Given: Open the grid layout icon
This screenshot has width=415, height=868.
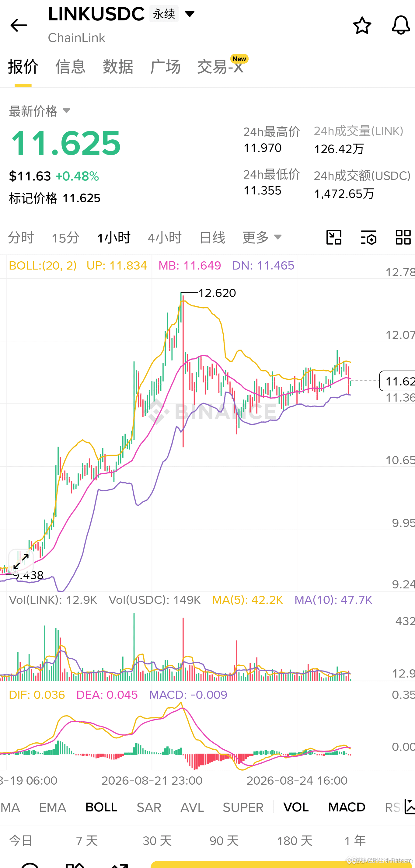Looking at the screenshot, I should tap(403, 237).
